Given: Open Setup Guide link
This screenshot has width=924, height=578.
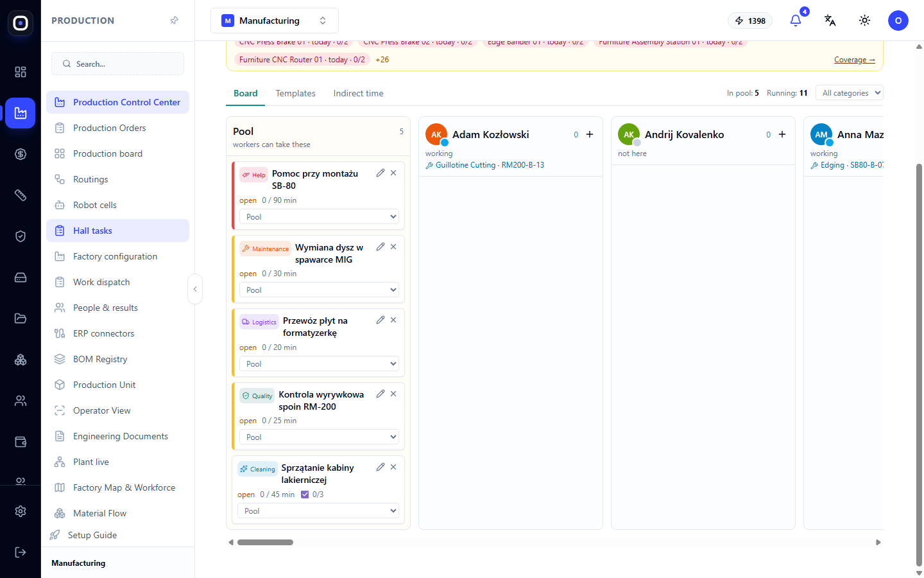Looking at the screenshot, I should (x=92, y=535).
